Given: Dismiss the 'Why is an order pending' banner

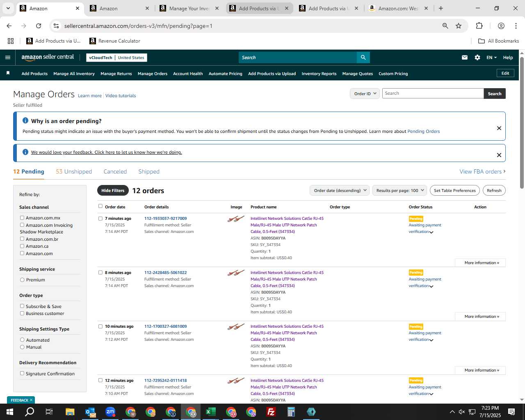Looking at the screenshot, I should point(499,128).
